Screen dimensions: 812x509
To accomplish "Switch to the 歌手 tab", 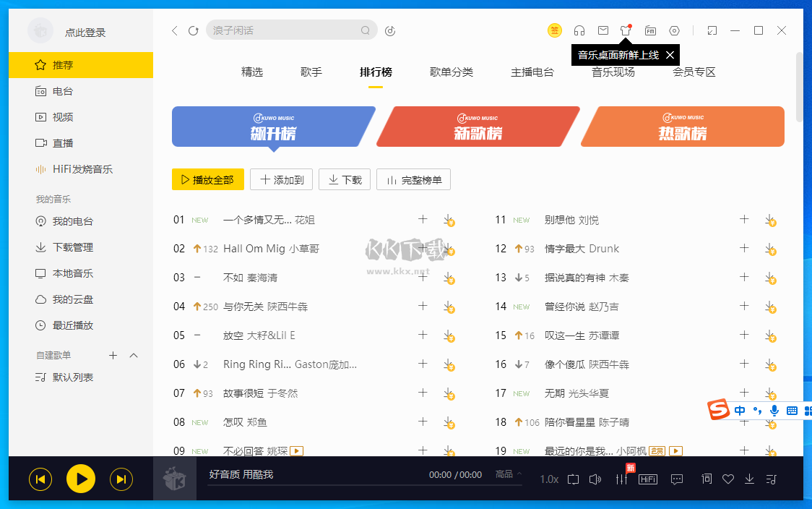I will [x=311, y=72].
